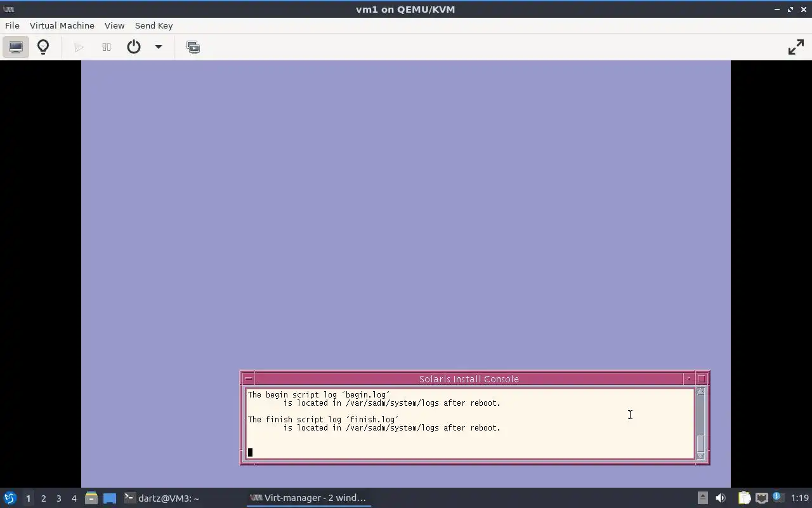Shut down the virtual machine power icon
This screenshot has width=812, height=508.
[x=133, y=47]
